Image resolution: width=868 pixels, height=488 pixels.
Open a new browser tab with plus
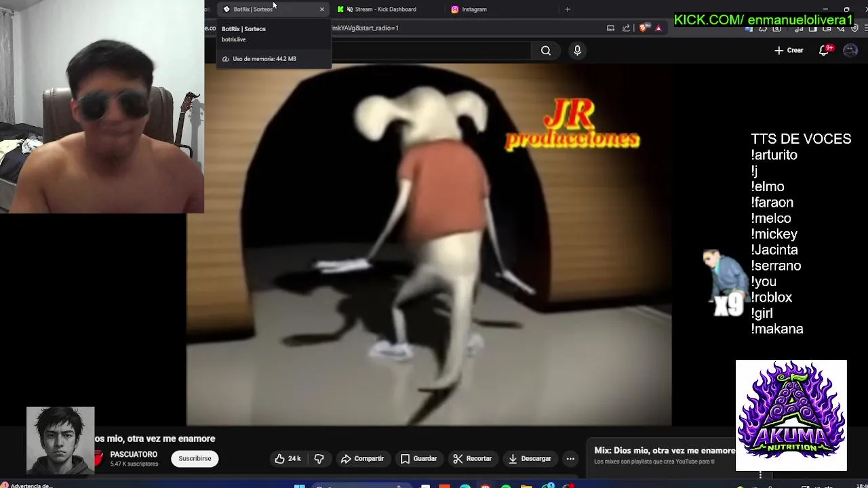point(568,9)
